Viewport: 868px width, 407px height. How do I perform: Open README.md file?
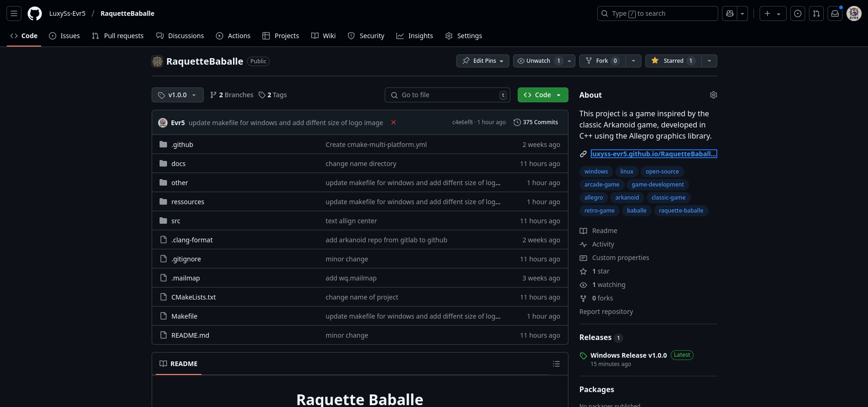pos(190,335)
